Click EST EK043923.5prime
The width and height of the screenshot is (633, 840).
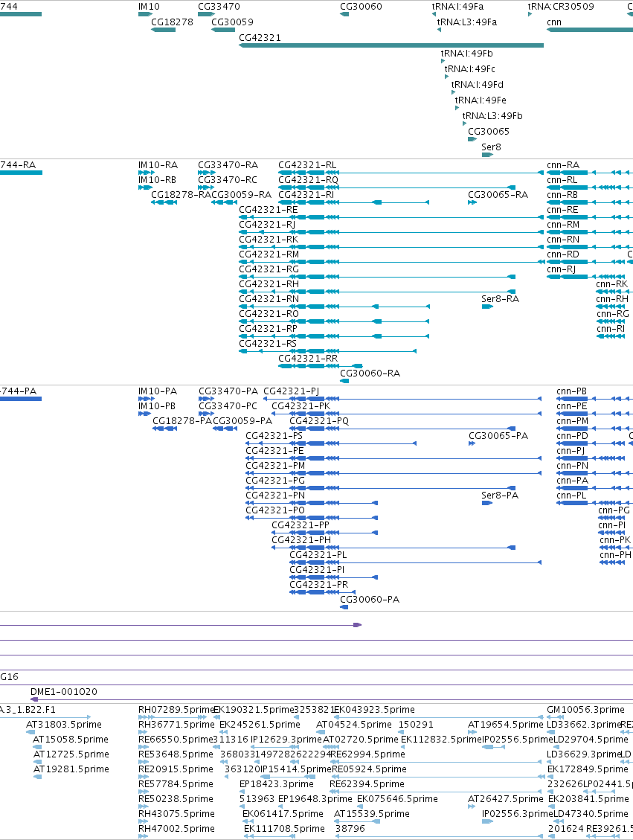[374, 709]
